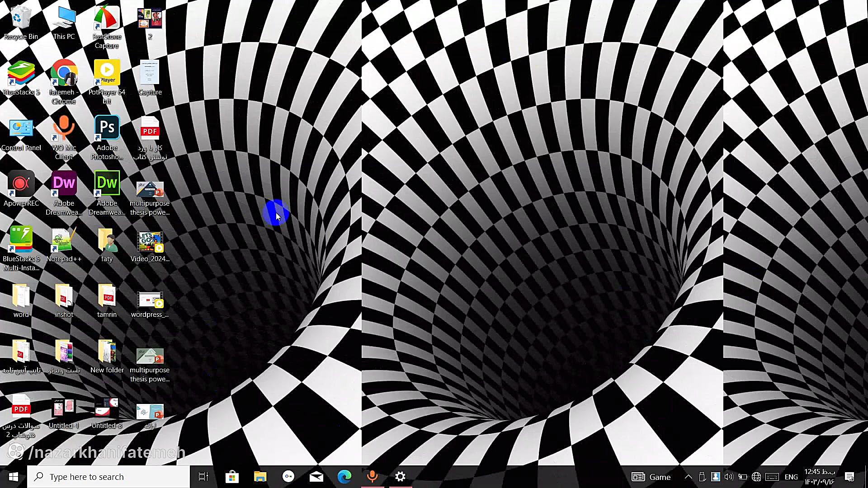Select the inshot folder
868x488 pixels.
pyautogui.click(x=64, y=300)
